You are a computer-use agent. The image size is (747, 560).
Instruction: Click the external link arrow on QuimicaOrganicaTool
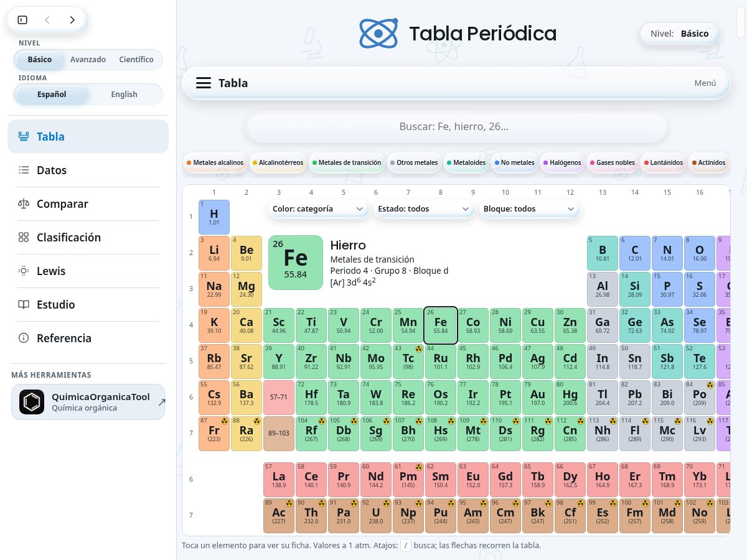tap(162, 403)
